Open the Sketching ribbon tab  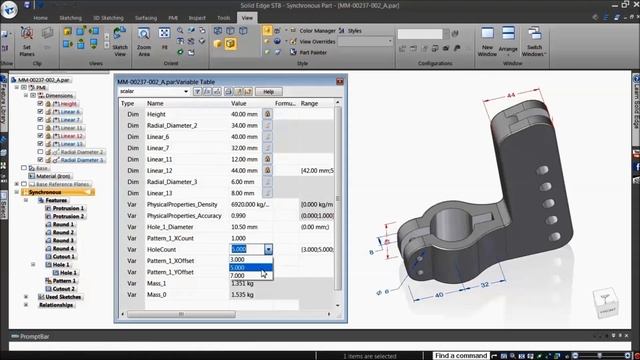pos(71,18)
